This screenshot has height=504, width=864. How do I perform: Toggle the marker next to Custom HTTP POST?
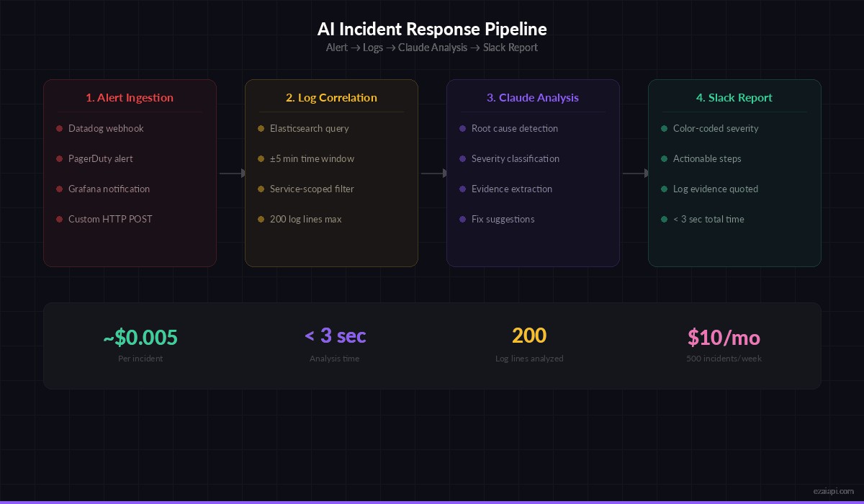(x=60, y=220)
